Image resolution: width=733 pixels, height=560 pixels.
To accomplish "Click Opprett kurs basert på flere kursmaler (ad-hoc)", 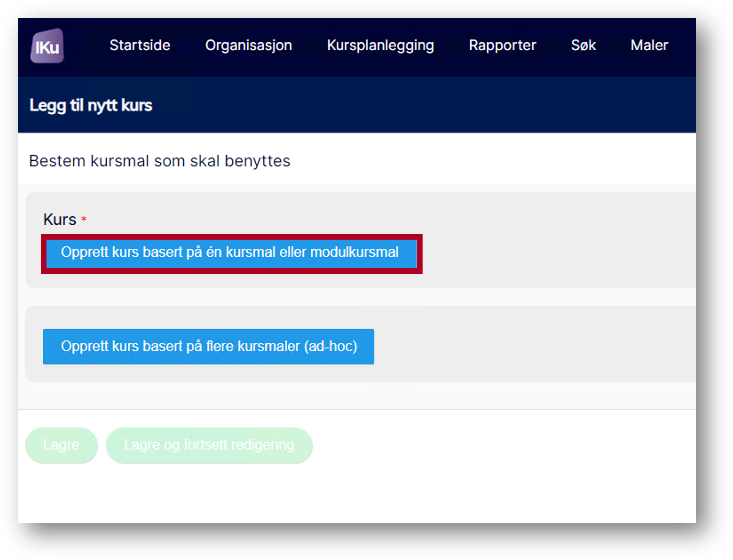I will [x=208, y=346].
